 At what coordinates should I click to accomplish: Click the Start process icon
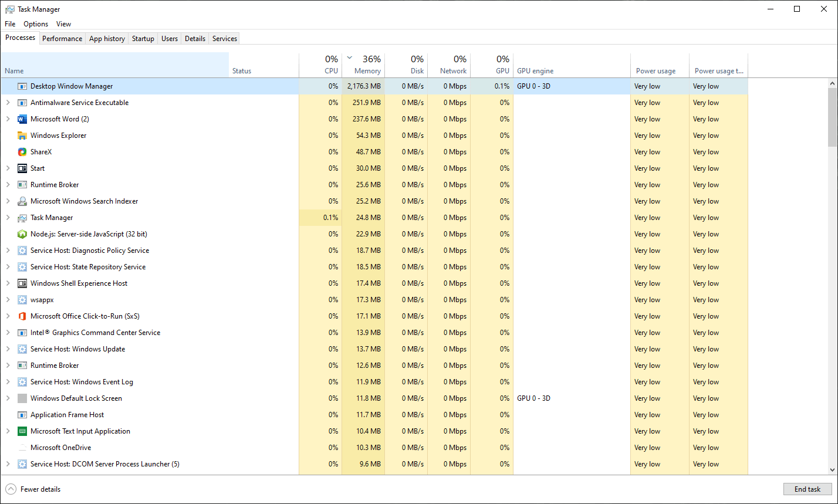pos(22,168)
